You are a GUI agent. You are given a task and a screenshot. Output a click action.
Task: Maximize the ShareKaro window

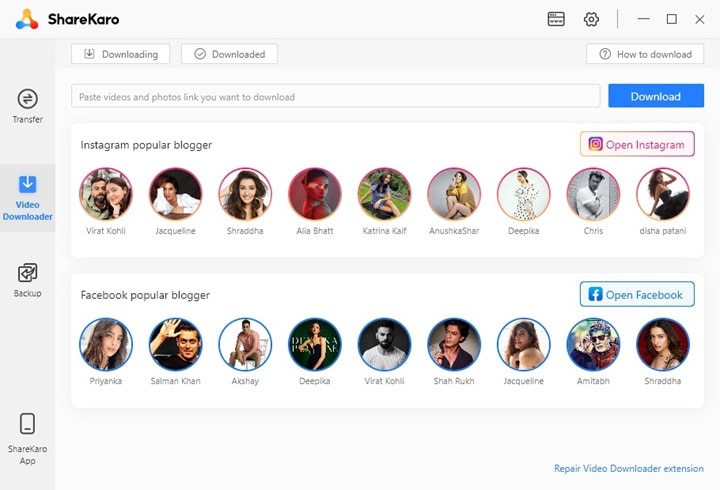coord(671,19)
